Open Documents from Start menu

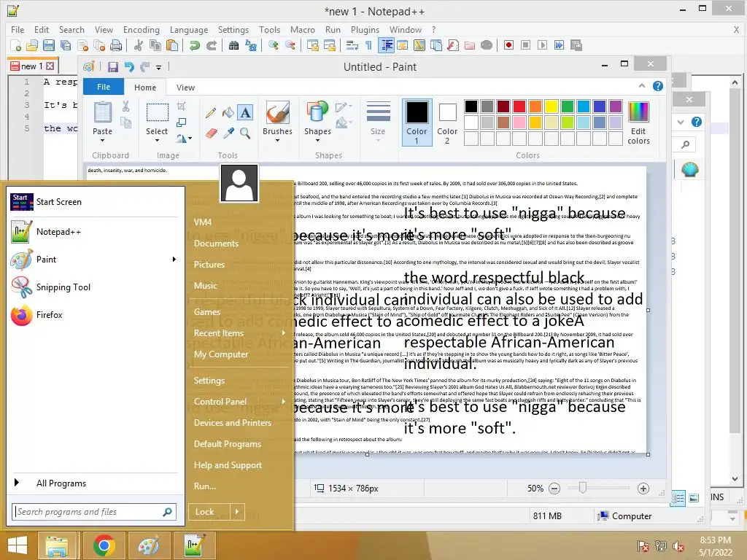[216, 244]
